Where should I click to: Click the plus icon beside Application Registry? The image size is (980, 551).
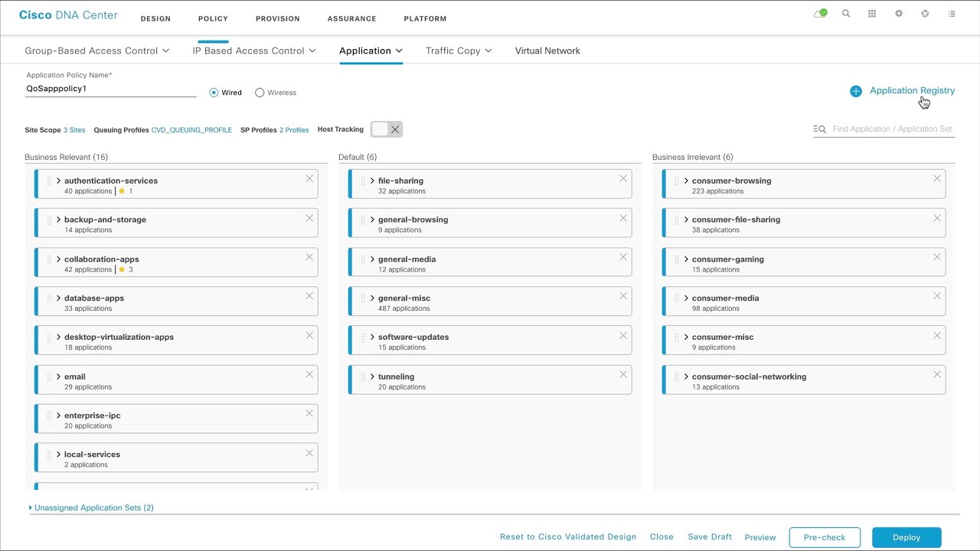point(856,91)
